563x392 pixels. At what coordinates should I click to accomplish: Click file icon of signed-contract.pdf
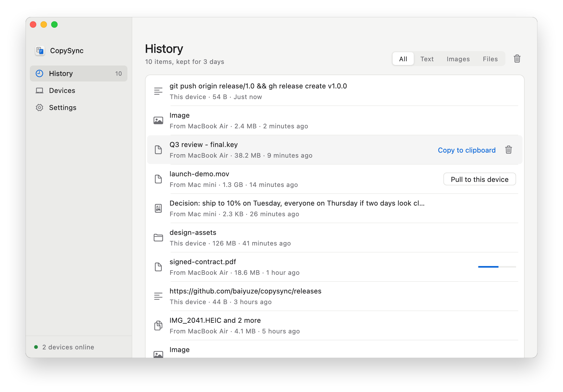tap(158, 267)
